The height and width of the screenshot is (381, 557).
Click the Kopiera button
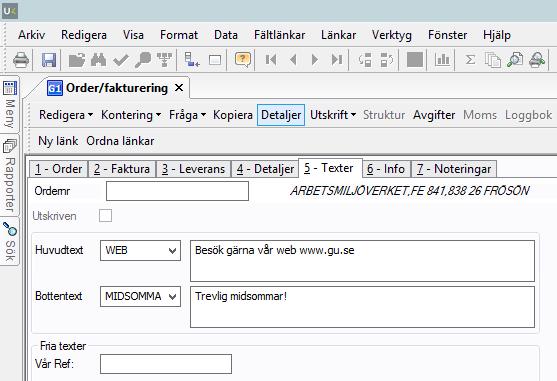coord(233,115)
